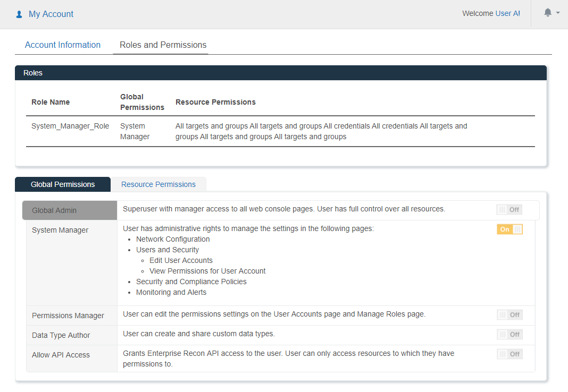Expand the notifications dropdown arrow
Image resolution: width=568 pixels, height=392 pixels.
tap(558, 13)
